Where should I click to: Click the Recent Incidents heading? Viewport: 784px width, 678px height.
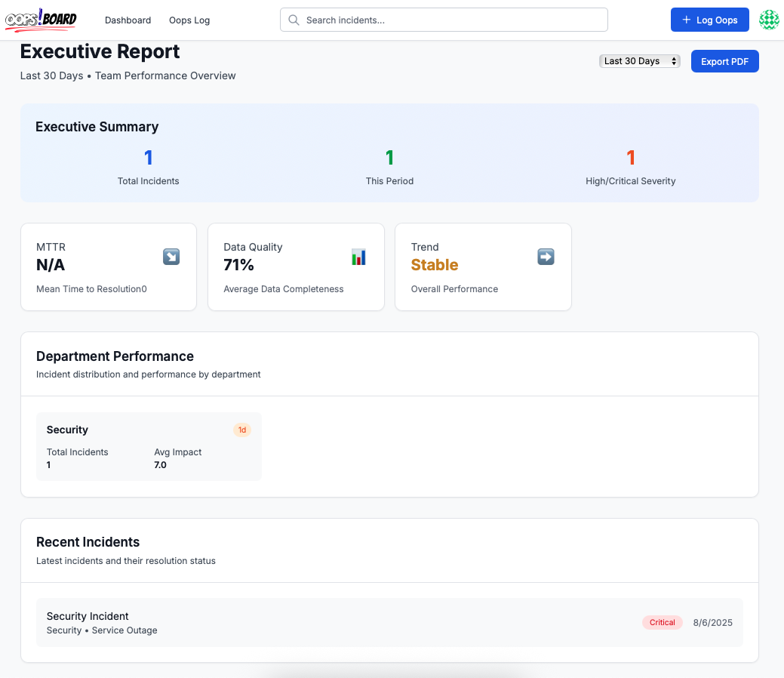click(88, 542)
